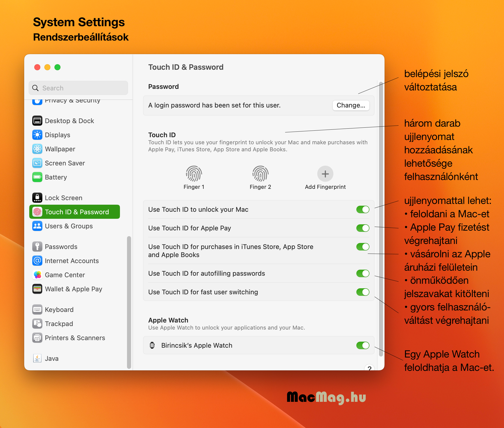Click the yellow minimize window button

tap(47, 67)
